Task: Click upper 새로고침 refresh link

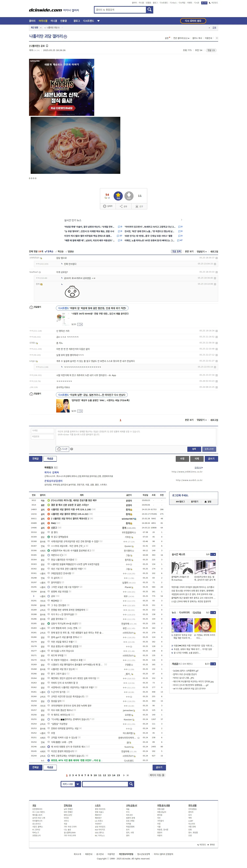Action: point(214,251)
